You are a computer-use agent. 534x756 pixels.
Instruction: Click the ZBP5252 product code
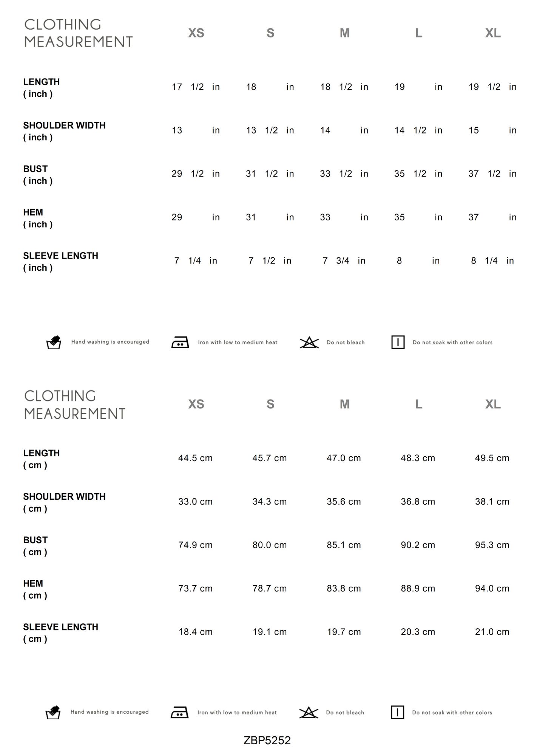(267, 740)
